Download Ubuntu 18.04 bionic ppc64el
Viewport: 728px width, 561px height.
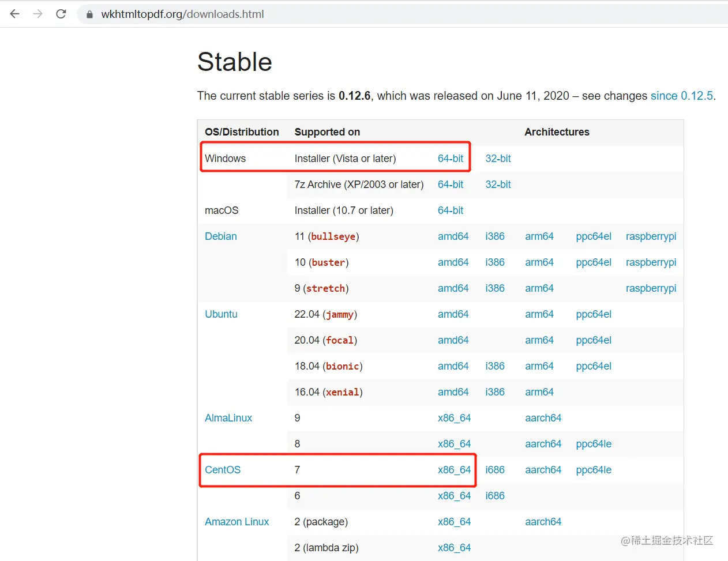[594, 366]
